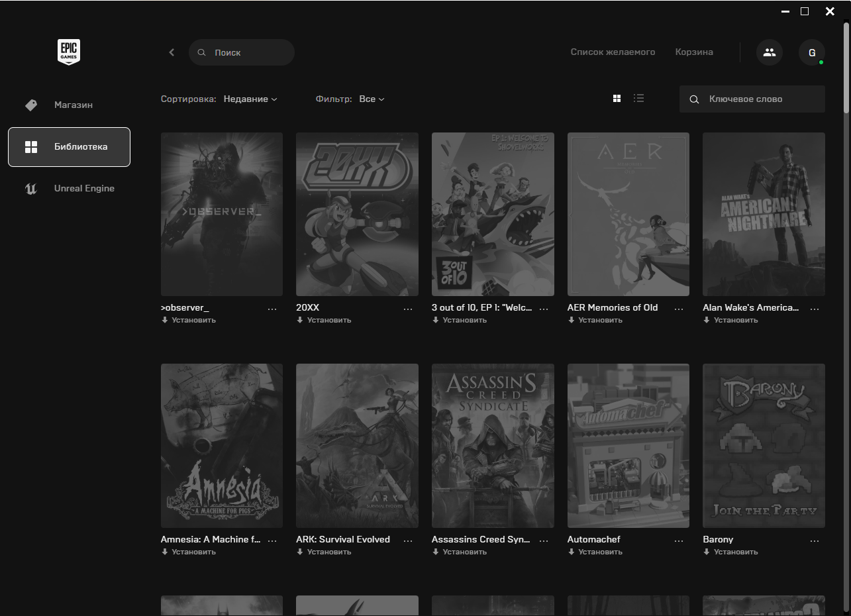This screenshot has width=851, height=616.
Task: Open the 3 out of 10 cover art
Action: click(x=493, y=214)
